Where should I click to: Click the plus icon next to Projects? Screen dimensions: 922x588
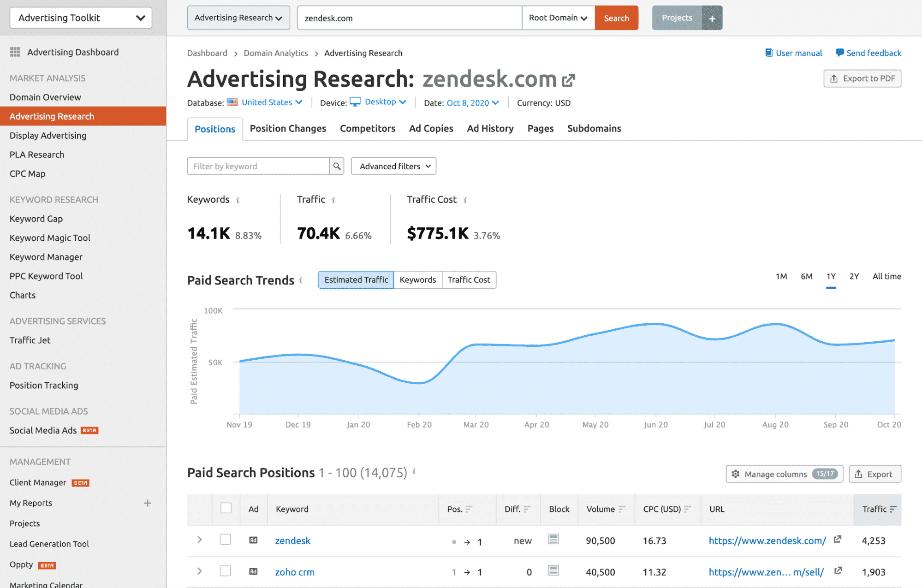713,18
